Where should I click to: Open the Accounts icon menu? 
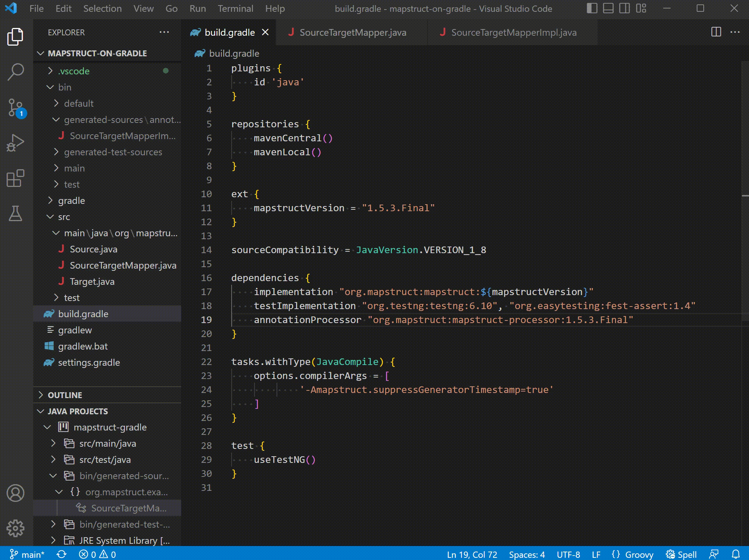(15, 493)
